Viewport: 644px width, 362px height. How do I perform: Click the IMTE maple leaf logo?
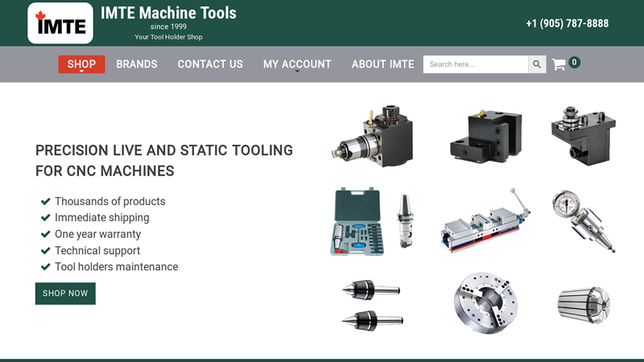(x=60, y=23)
